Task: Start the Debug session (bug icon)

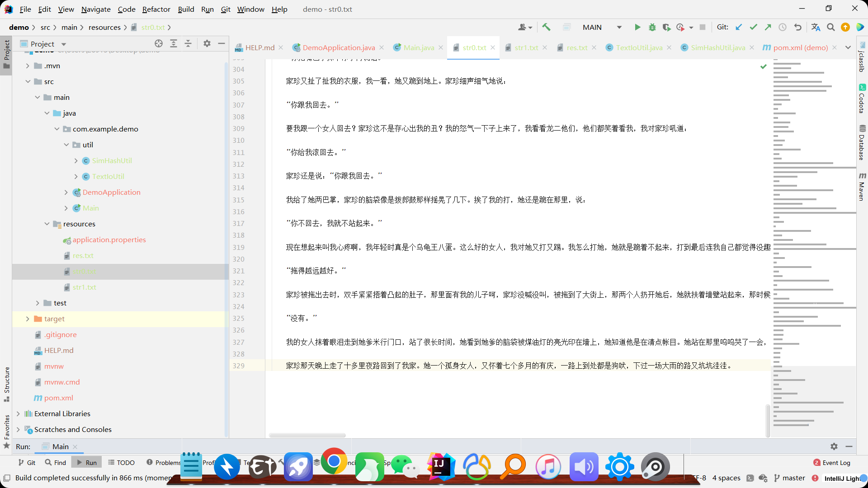Action: (652, 27)
